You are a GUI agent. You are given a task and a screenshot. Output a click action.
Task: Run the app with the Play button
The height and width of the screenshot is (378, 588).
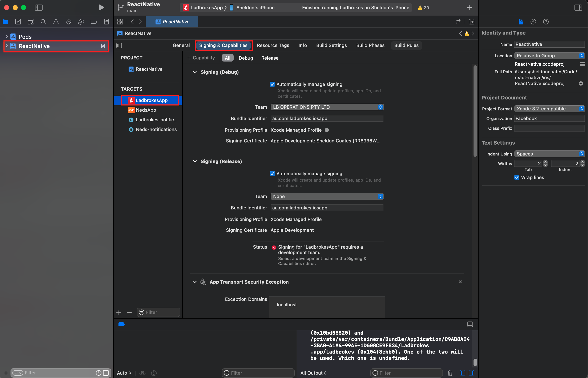101,7
